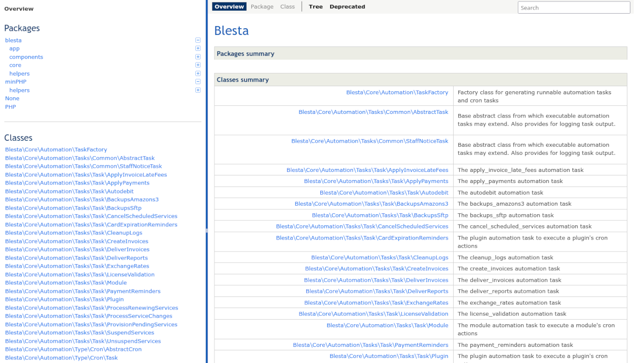Open the components package link
This screenshot has height=363, width=644.
(x=26, y=57)
